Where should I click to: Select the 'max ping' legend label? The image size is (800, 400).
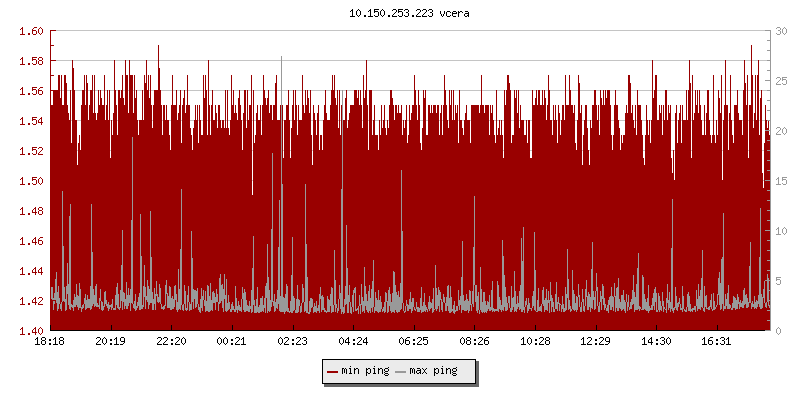point(433,371)
